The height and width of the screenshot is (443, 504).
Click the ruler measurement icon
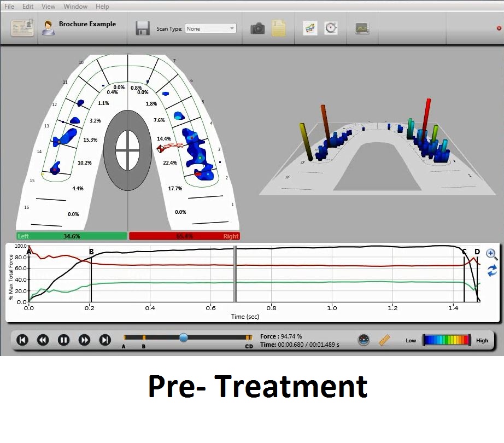coord(385,340)
